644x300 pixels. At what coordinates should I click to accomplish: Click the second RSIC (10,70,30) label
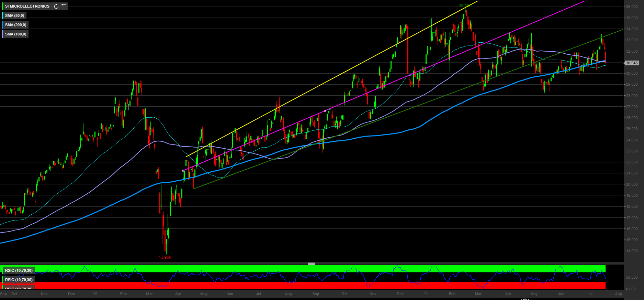point(19,280)
